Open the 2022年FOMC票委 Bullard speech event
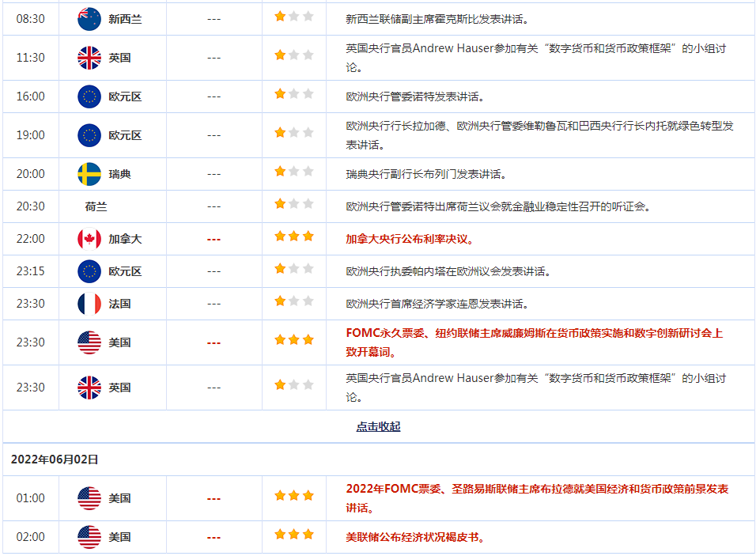Image resolution: width=756 pixels, height=556 pixels. pyautogui.click(x=537, y=497)
